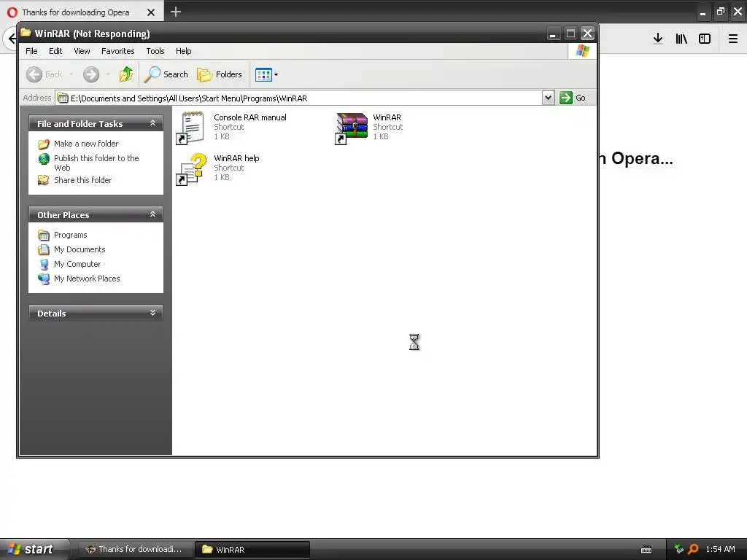
Task: Click the WinRAR help name label
Action: click(x=236, y=158)
